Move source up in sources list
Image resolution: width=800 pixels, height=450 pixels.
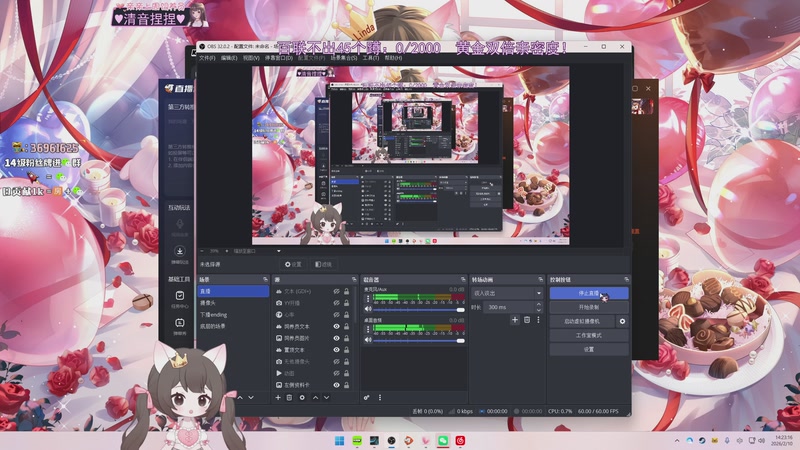[315, 397]
